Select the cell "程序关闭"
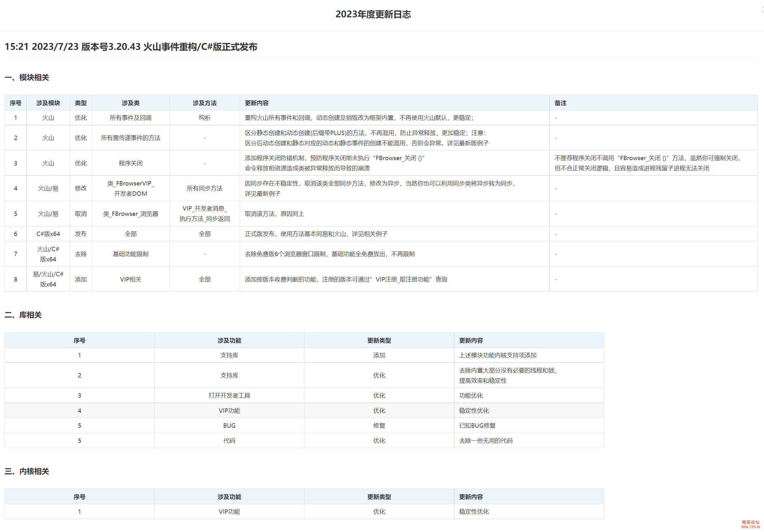764x532 pixels. [x=131, y=163]
